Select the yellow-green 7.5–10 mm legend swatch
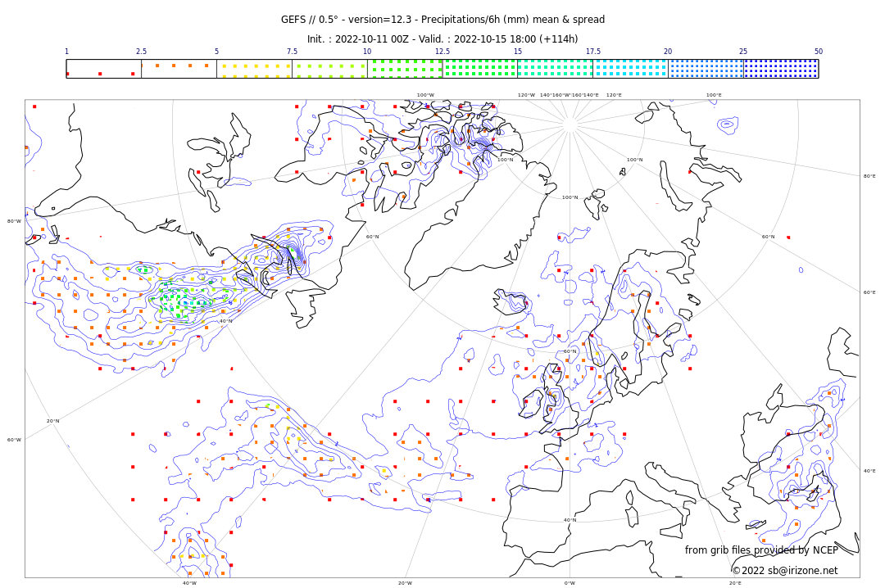Screen dimensions: 885x588 click(329, 69)
